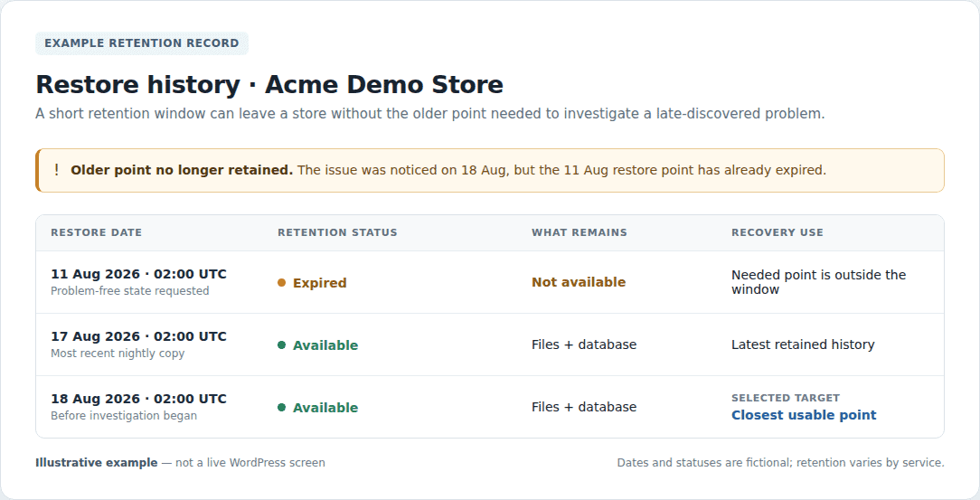This screenshot has width=980, height=500.
Task: Click the green dot in the 18 Aug row
Action: (x=281, y=408)
